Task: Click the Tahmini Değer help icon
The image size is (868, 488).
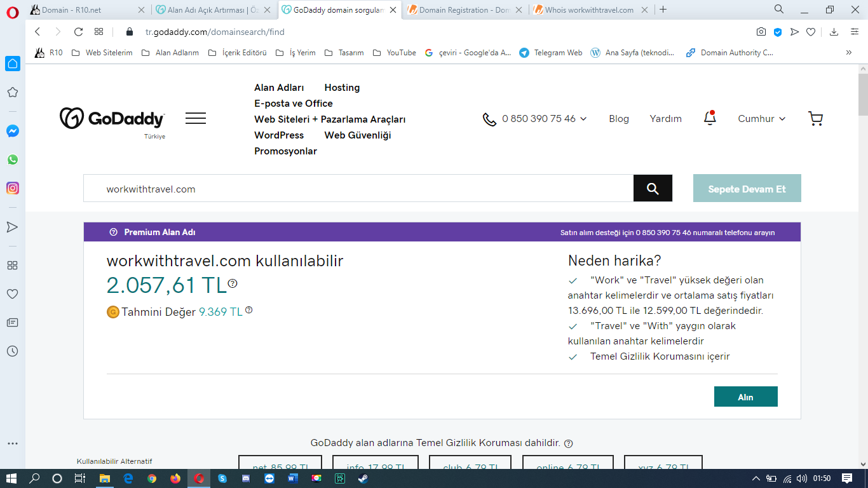Action: [x=249, y=310]
